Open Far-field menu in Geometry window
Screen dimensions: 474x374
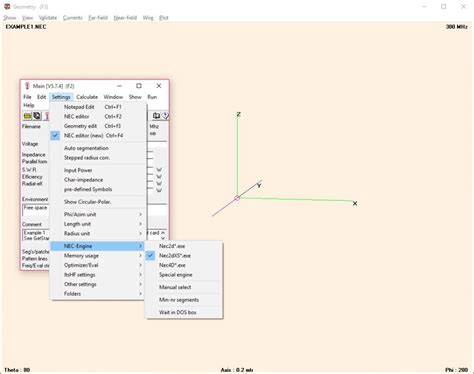pyautogui.click(x=98, y=18)
